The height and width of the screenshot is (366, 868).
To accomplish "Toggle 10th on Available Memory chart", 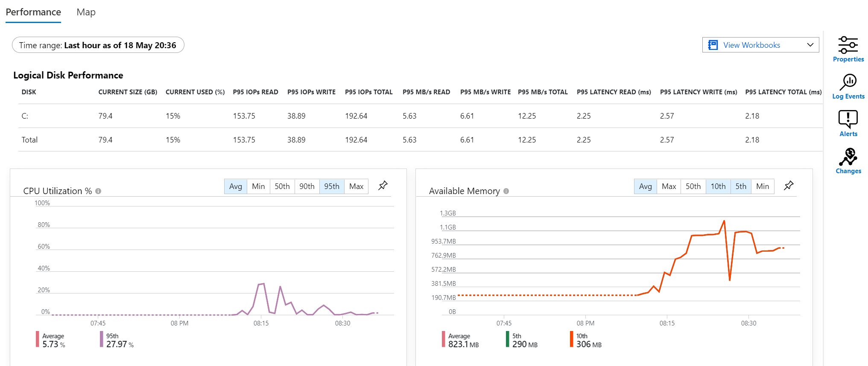I will 718,186.
